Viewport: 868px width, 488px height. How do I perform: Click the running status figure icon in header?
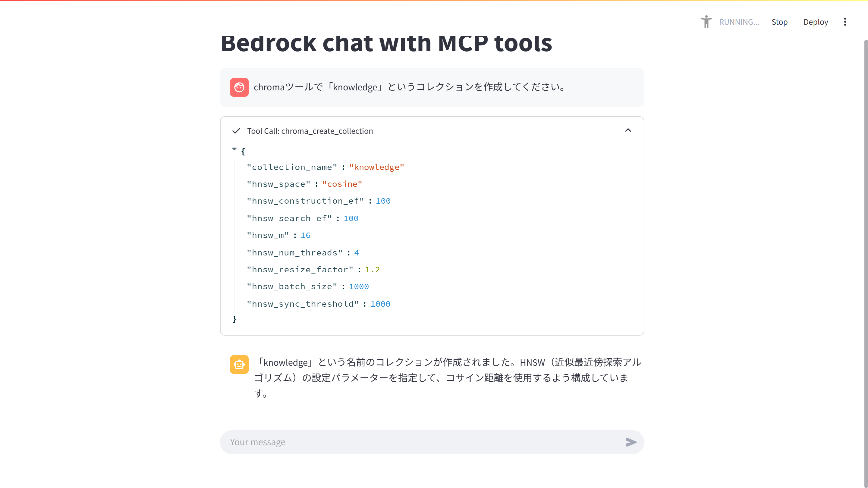tap(706, 22)
